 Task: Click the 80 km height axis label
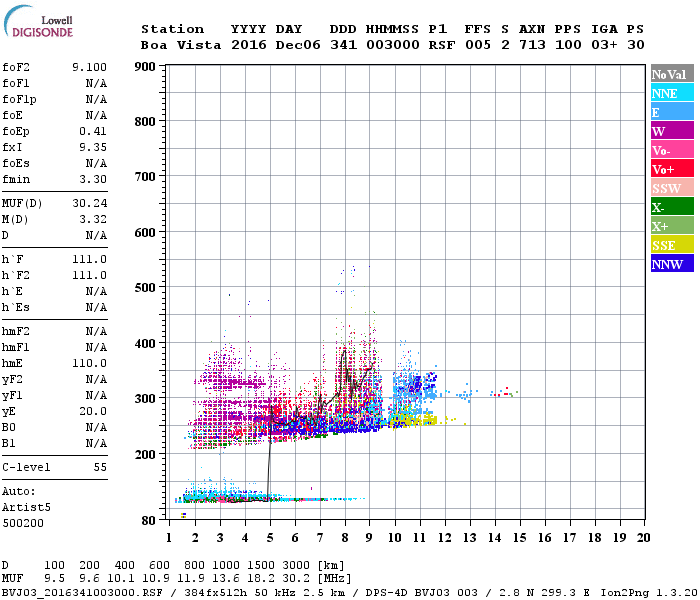pos(148,521)
